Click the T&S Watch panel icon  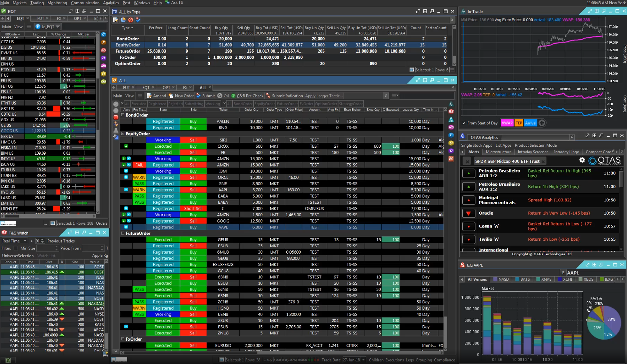click(x=5, y=233)
